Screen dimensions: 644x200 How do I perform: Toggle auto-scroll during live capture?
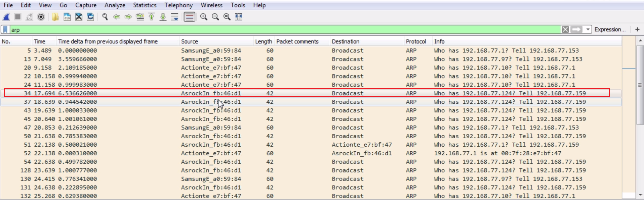[x=175, y=17]
